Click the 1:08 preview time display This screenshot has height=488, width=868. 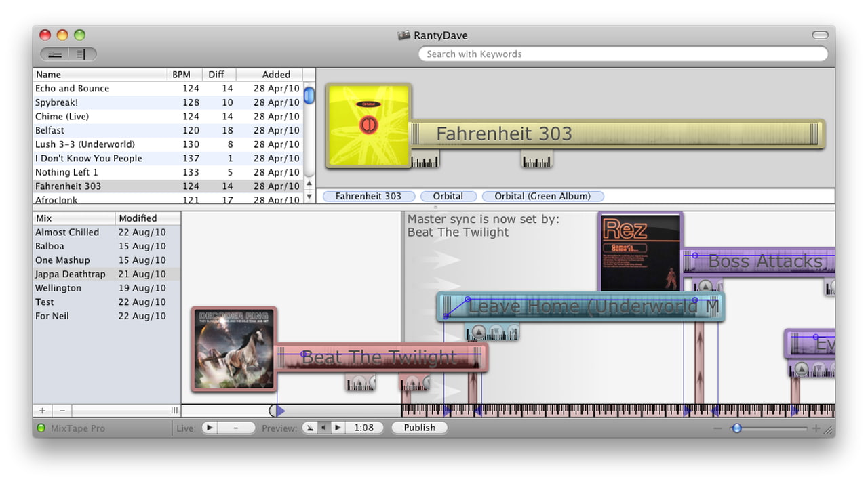364,428
